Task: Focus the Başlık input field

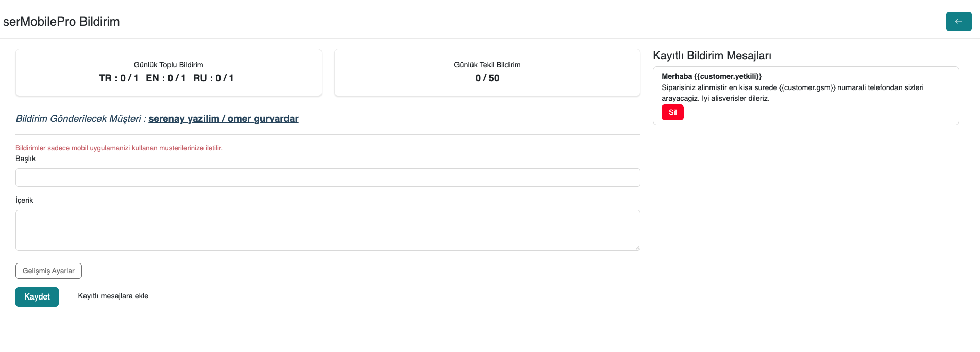Action: click(328, 178)
